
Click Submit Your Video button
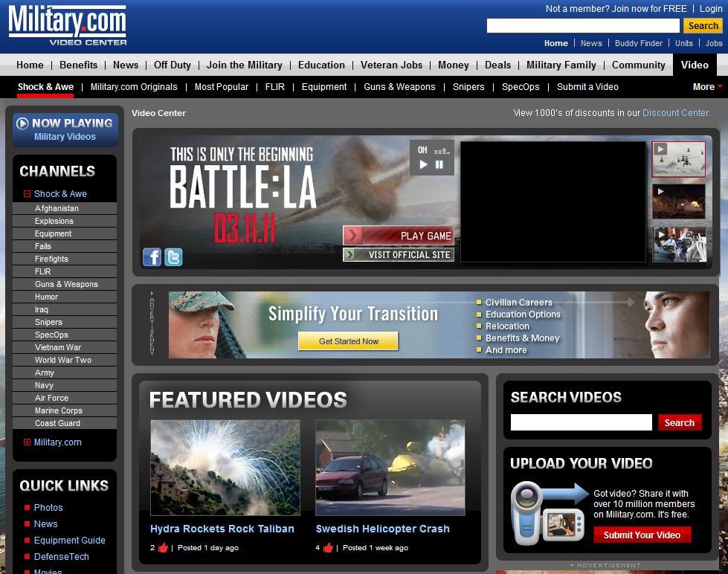[642, 535]
